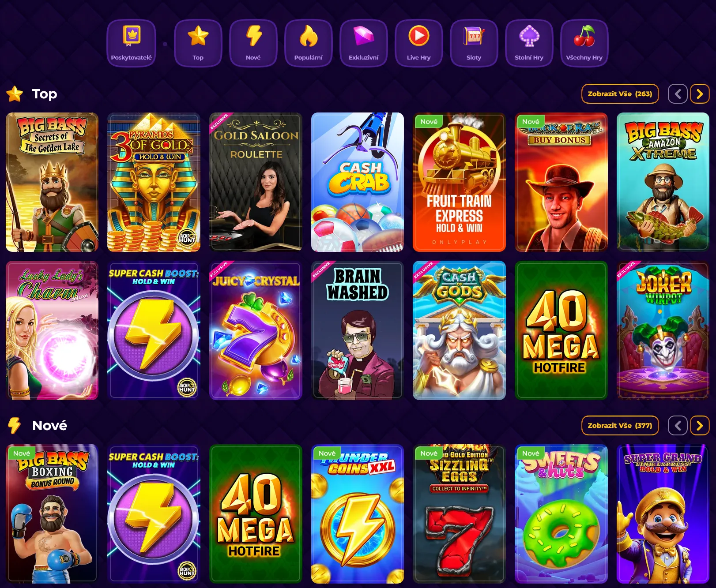Open the Poskytovatelé providers category
716x588 pixels.
coord(131,43)
